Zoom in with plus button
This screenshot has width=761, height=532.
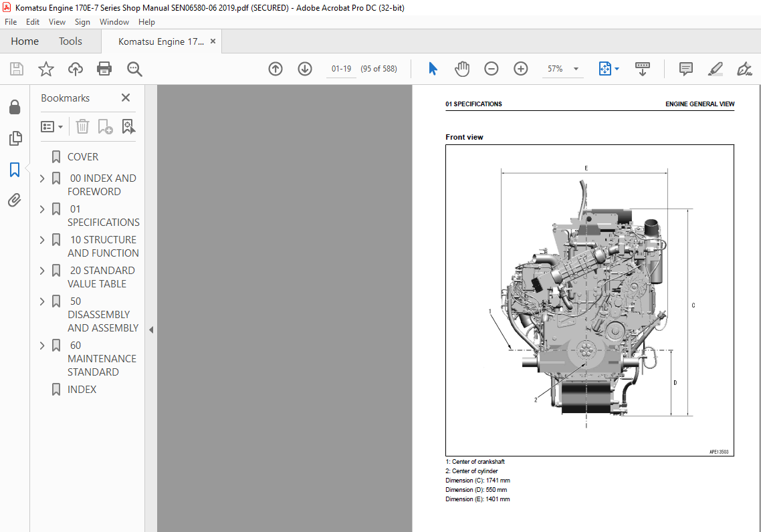pos(521,69)
